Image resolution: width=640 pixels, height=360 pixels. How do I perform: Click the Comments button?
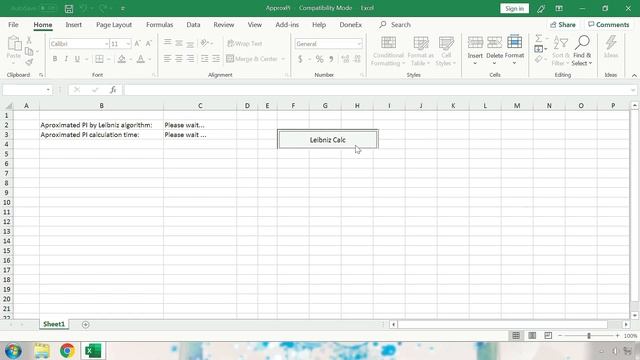tap(609, 25)
